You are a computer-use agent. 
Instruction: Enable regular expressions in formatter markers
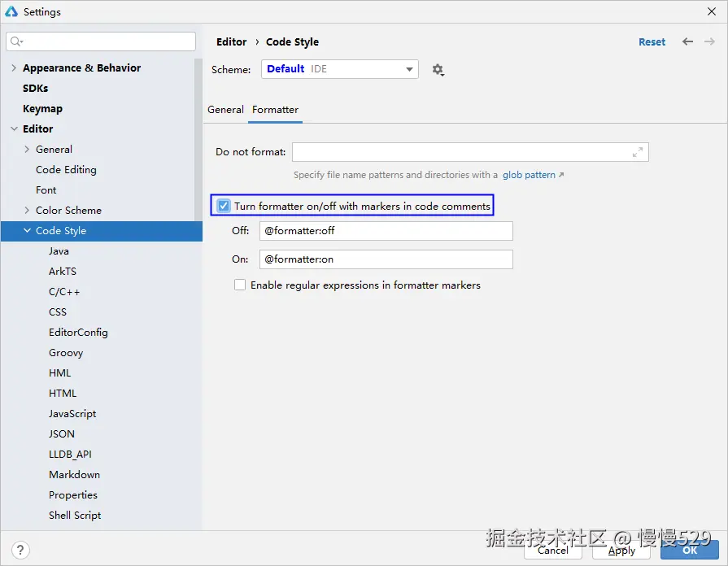[240, 285]
